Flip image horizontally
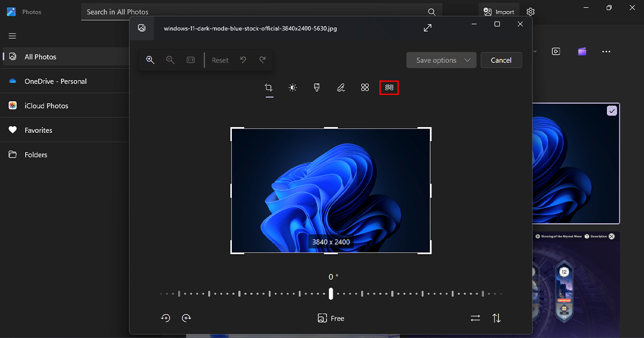Image resolution: width=644 pixels, height=338 pixels. pos(475,318)
